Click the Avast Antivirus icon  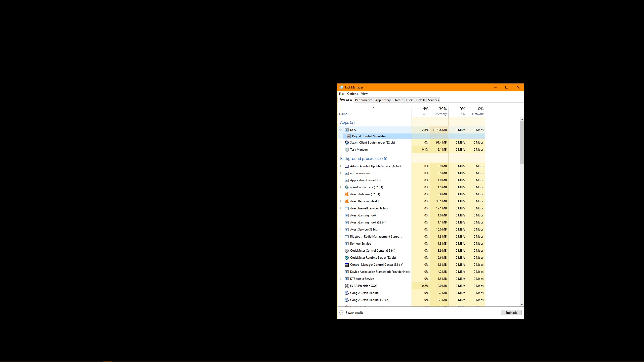coord(346,194)
